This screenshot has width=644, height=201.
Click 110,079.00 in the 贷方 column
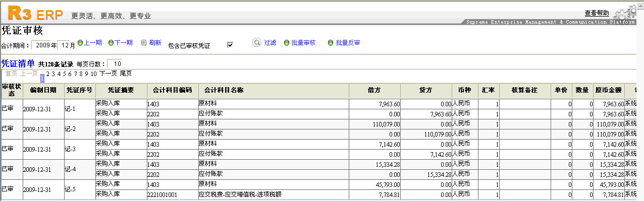click(x=438, y=135)
